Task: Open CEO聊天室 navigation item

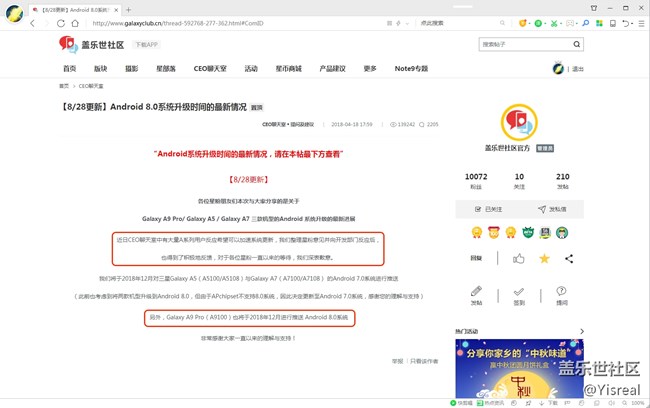Action: pos(210,68)
